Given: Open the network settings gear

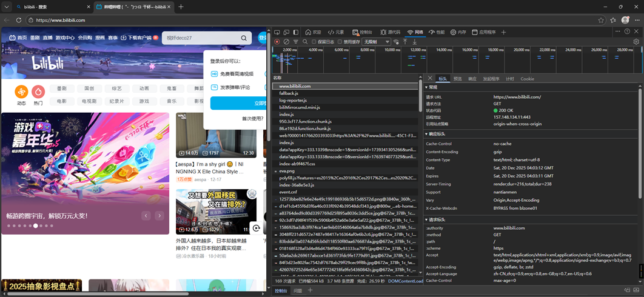Looking at the screenshot, I should pos(636,42).
